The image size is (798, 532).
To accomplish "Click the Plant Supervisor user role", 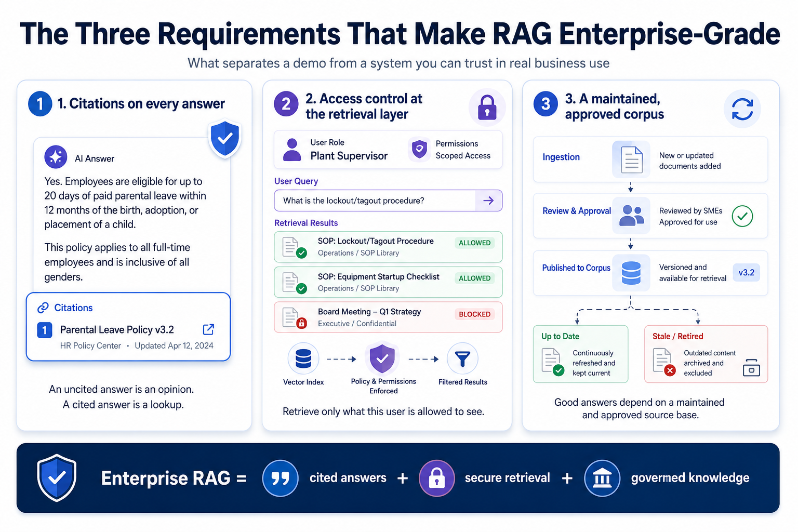I will (349, 156).
